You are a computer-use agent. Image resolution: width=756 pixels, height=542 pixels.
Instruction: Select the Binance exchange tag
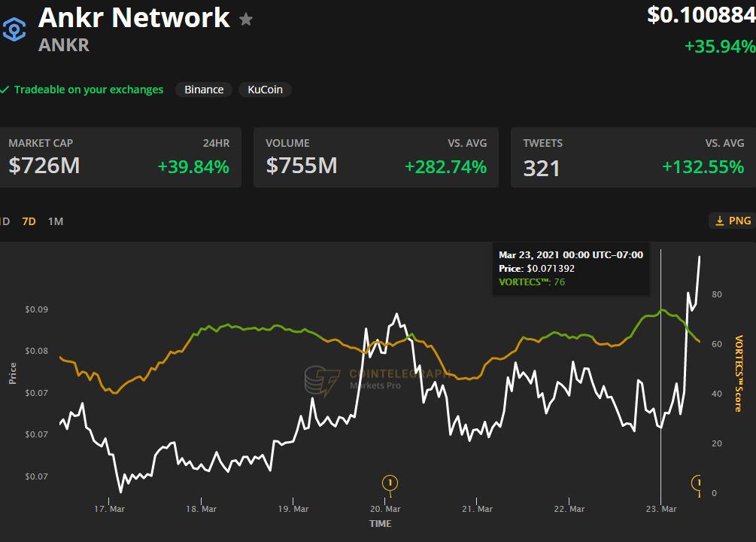(x=204, y=90)
